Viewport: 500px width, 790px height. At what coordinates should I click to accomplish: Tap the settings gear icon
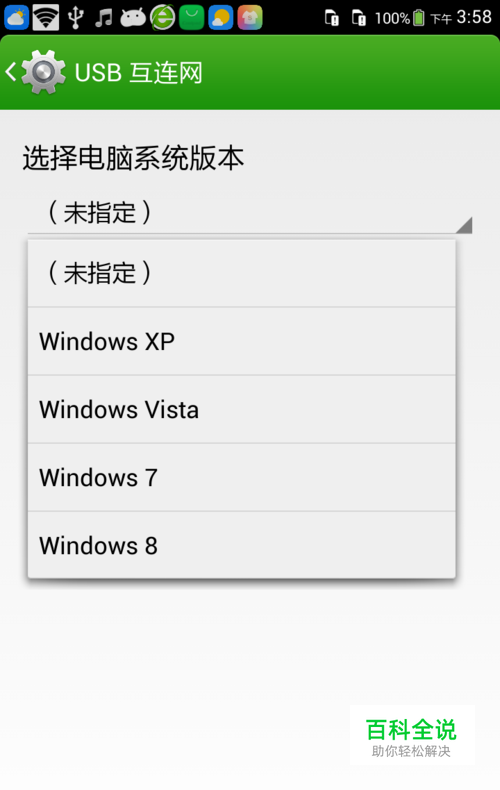(43, 72)
